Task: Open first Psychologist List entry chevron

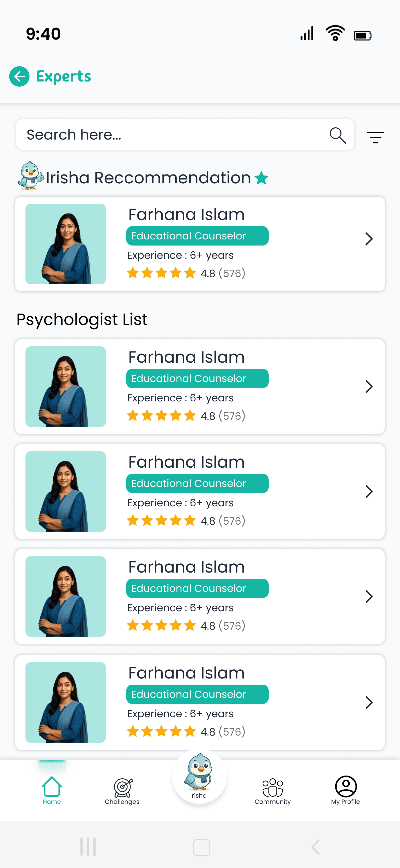Action: click(369, 386)
